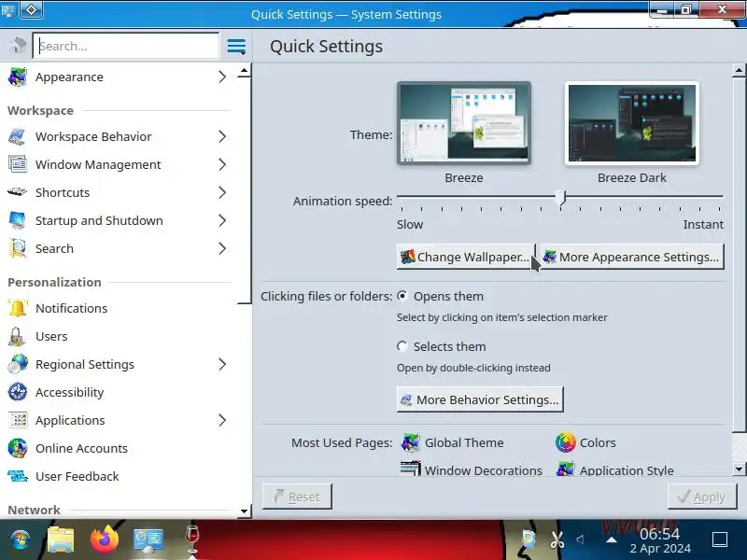The width and height of the screenshot is (747, 560).
Task: Click the Online Accounts icon
Action: pos(18,448)
